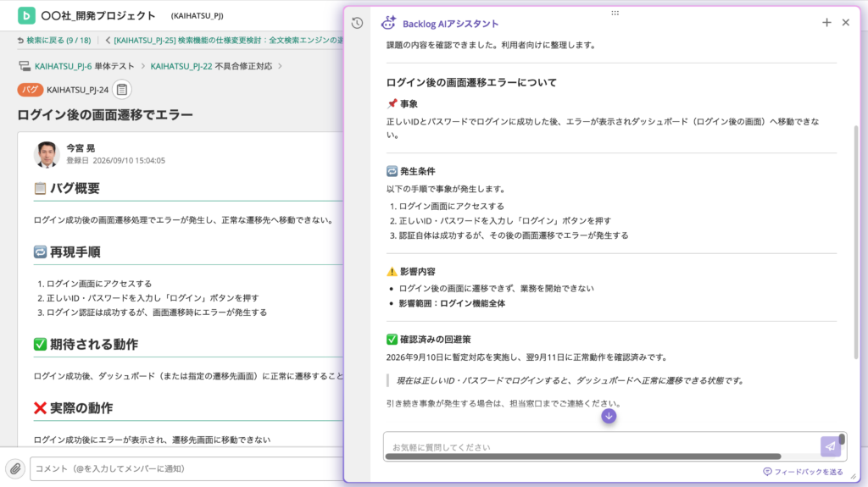Click the Backlog AIアシスタント title text
The image size is (868, 487).
450,23
